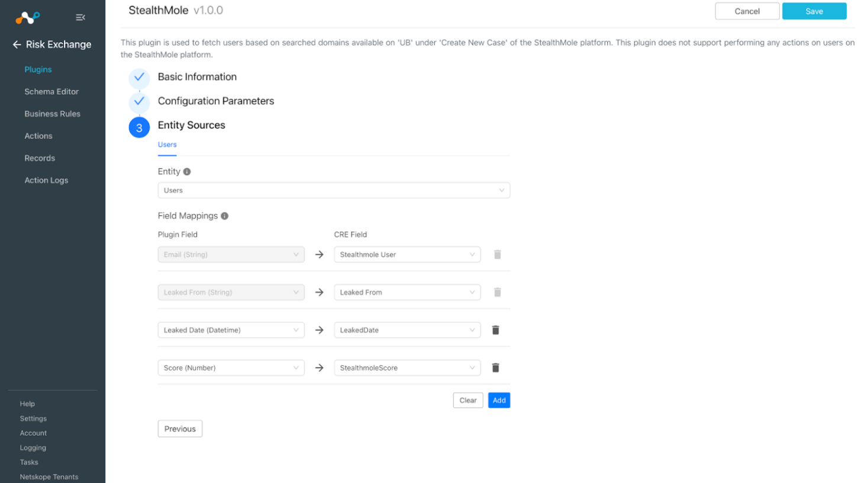
Task: Collapse the sidebar menu icon
Action: click(x=80, y=18)
